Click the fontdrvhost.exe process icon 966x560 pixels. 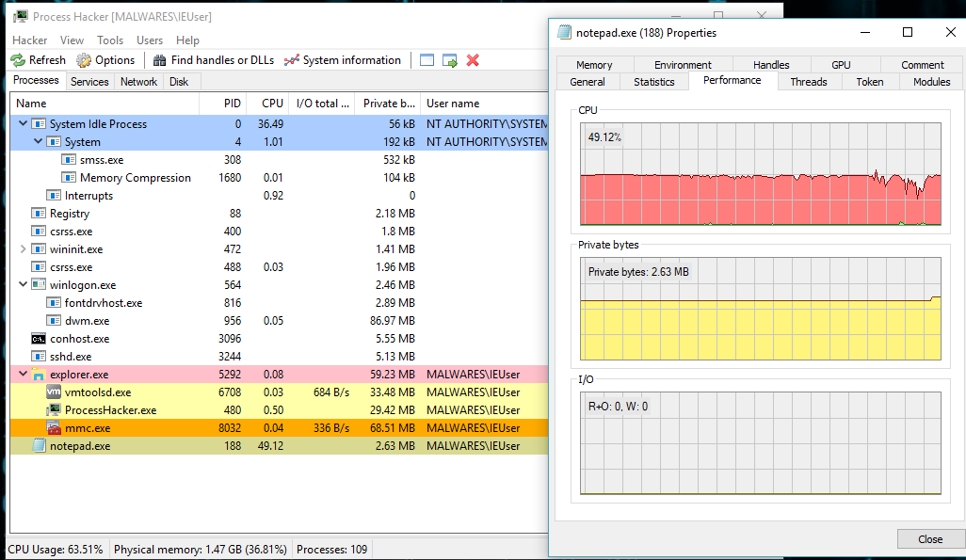55,303
